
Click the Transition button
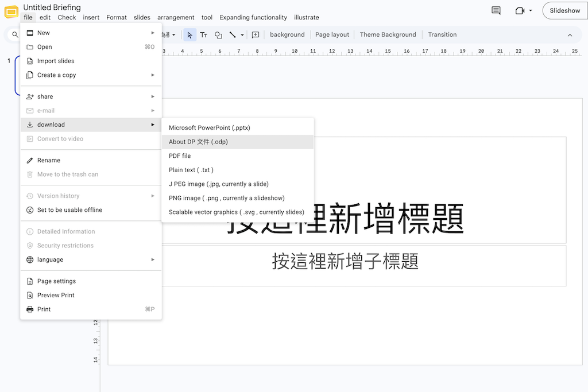click(442, 34)
